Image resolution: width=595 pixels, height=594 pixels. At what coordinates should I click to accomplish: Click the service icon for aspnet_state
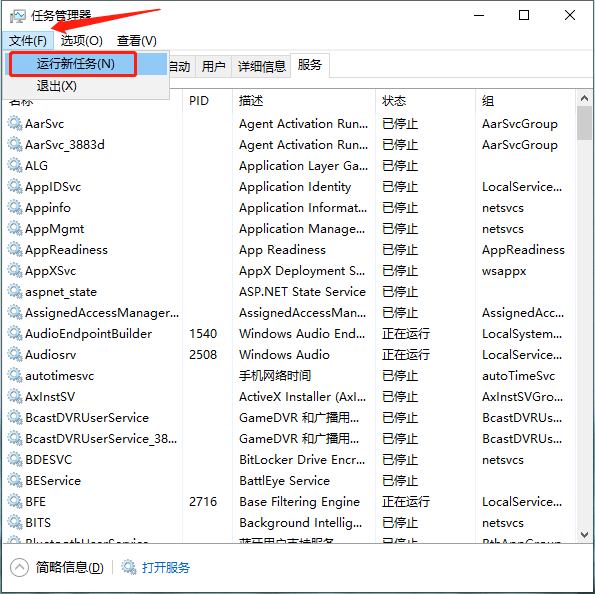(15, 291)
